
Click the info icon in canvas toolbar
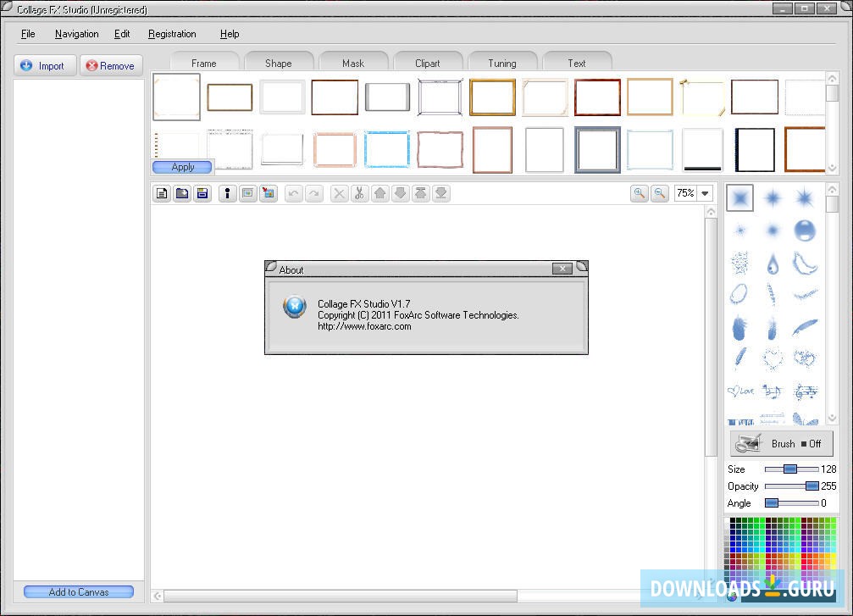tap(227, 193)
